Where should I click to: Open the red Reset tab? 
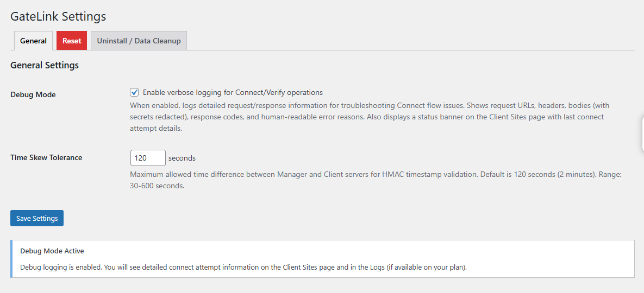coord(72,41)
